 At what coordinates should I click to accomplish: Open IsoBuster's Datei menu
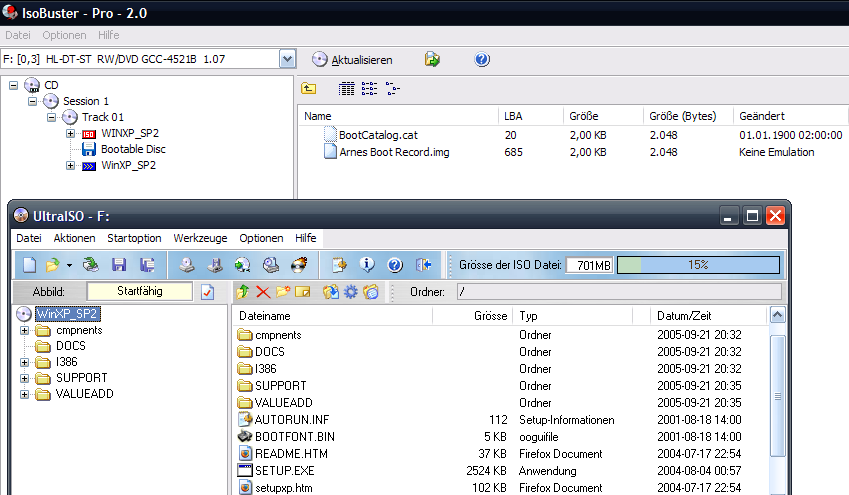coord(18,35)
